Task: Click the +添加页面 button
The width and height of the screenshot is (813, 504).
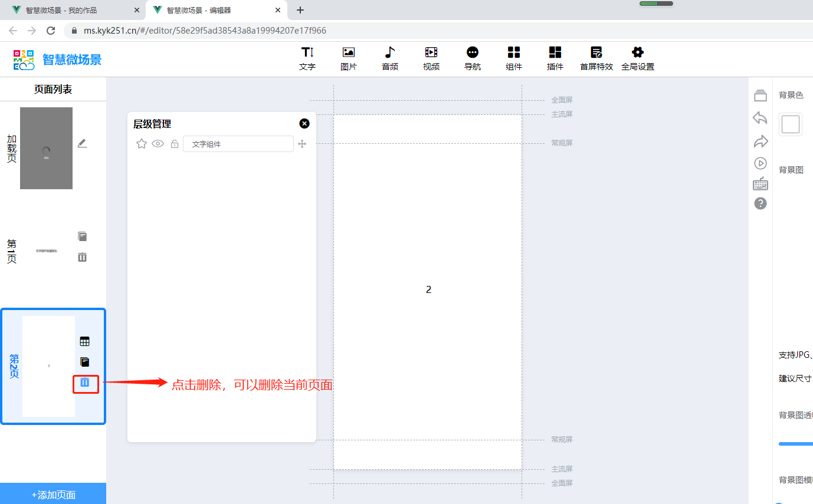Action: 53,494
